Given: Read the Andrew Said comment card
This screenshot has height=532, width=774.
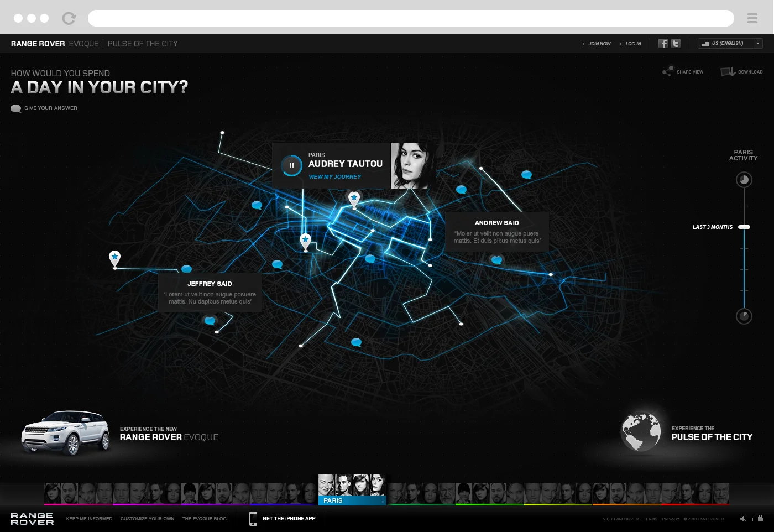Looking at the screenshot, I should click(x=497, y=232).
